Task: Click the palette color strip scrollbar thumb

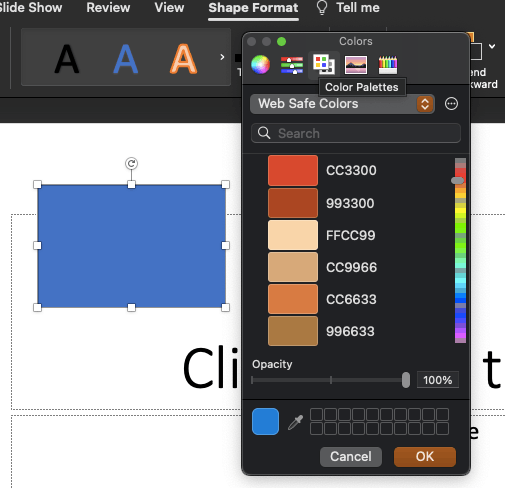Action: point(457,180)
